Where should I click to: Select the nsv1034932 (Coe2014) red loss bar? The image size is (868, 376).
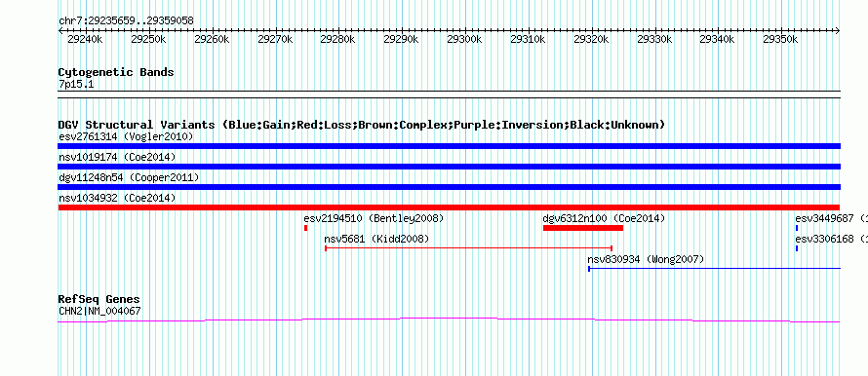[449, 207]
